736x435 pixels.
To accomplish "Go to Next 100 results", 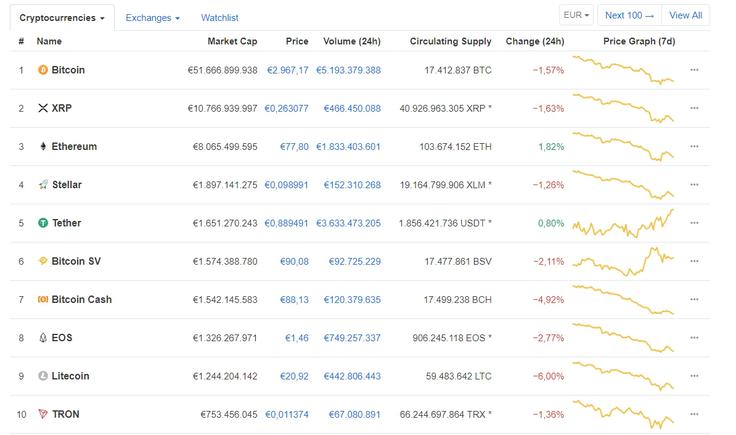I will point(629,15).
